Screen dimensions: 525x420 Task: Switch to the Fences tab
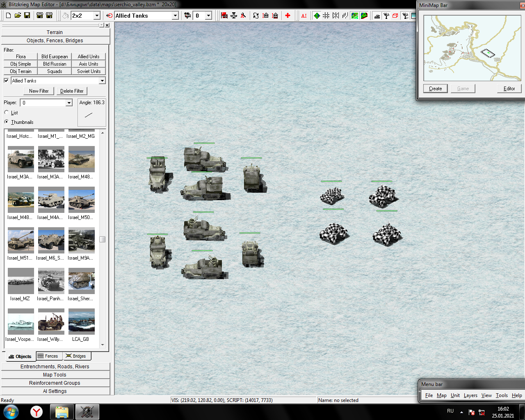pos(48,356)
